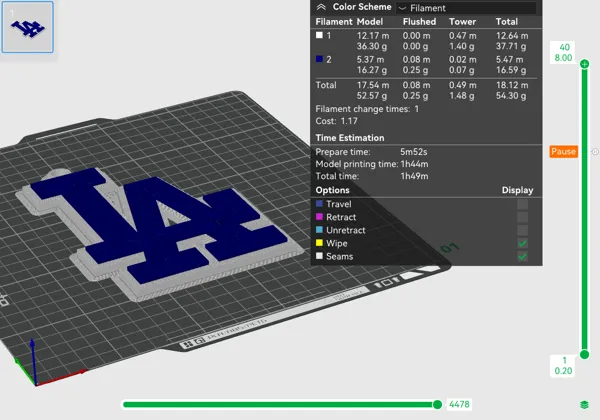
Task: Click the top layer label 40 8.00
Action: click(564, 52)
